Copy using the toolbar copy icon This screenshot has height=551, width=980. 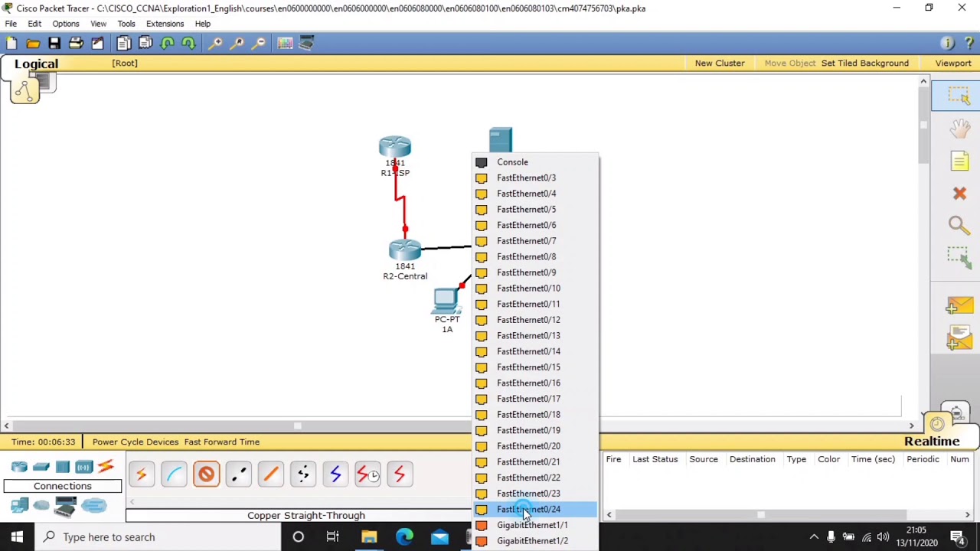tap(123, 44)
